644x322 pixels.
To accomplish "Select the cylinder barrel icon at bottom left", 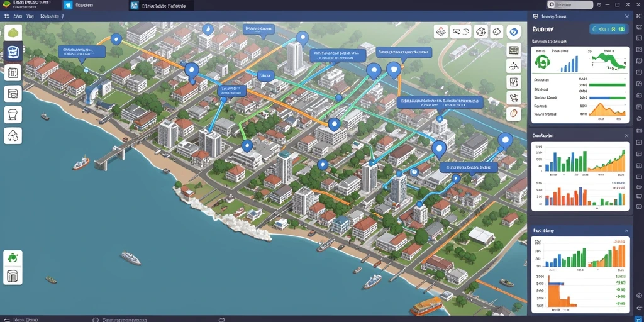I will (x=13, y=276).
